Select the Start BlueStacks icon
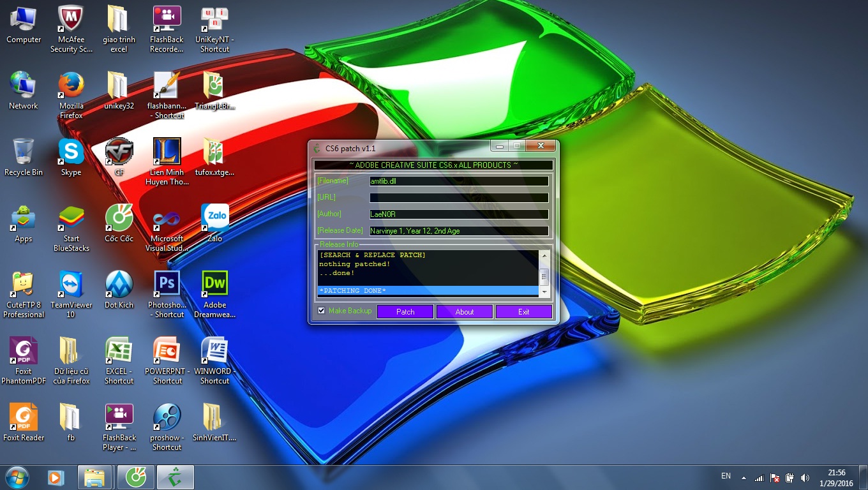The height and width of the screenshot is (490, 868). point(71,228)
